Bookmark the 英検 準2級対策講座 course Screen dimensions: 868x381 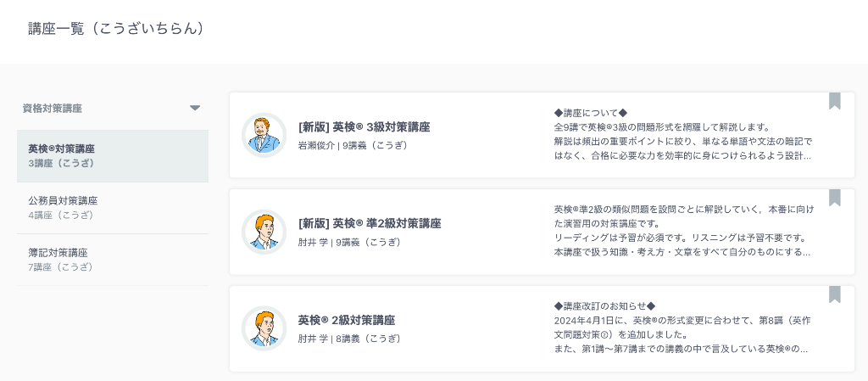(834, 198)
